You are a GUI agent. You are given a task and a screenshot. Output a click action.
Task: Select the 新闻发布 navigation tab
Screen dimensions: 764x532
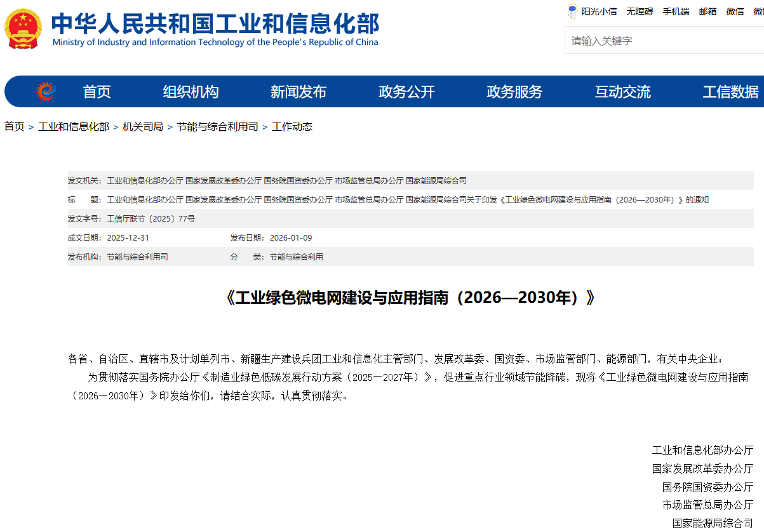(x=298, y=92)
